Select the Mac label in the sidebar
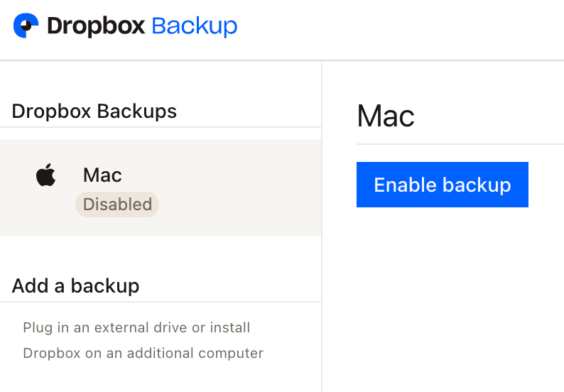 (102, 175)
